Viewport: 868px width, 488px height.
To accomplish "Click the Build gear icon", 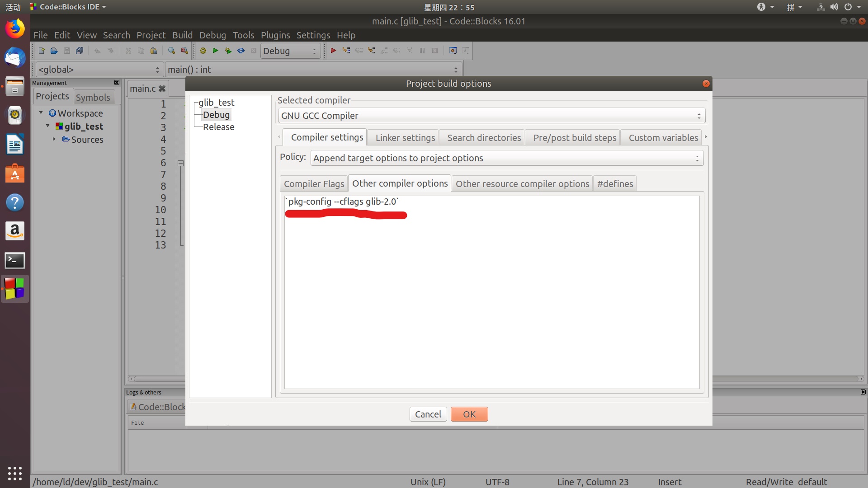I will (203, 51).
